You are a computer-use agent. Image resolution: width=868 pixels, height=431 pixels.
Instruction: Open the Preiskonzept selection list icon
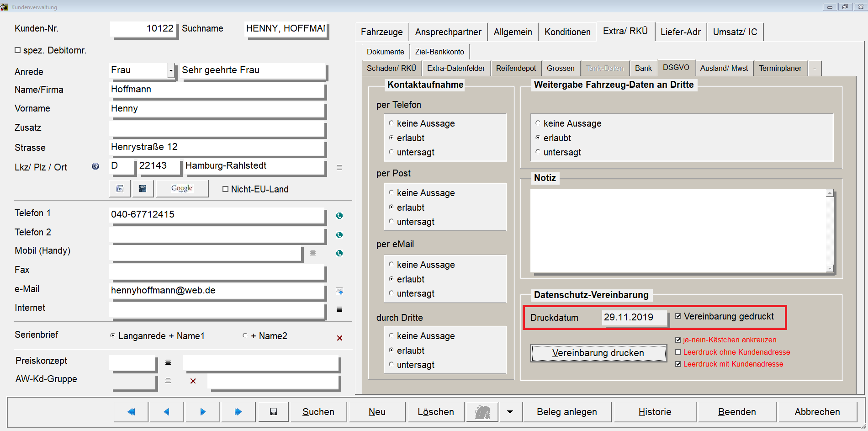tap(168, 362)
